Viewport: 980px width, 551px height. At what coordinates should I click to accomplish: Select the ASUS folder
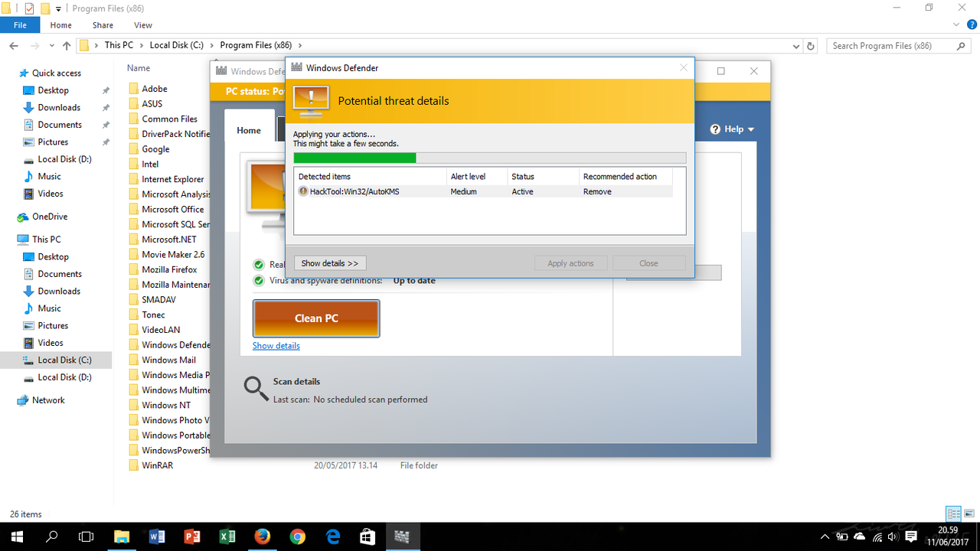click(152, 103)
